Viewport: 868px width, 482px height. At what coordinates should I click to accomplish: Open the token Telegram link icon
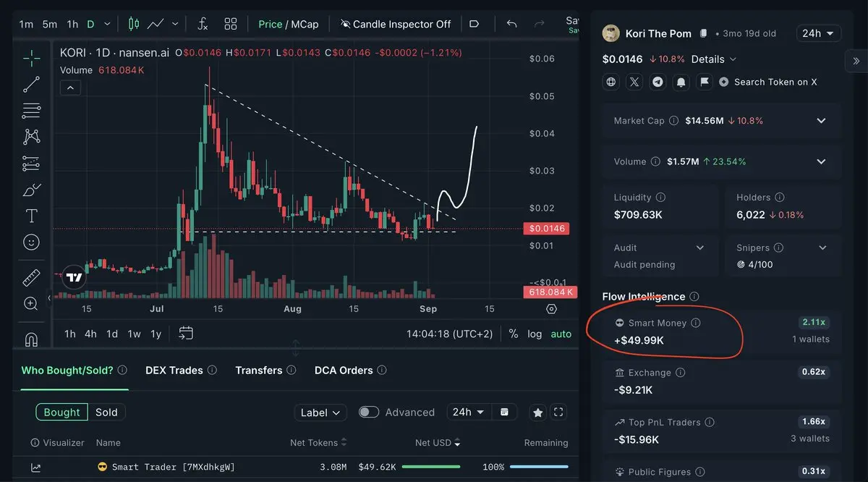click(658, 82)
